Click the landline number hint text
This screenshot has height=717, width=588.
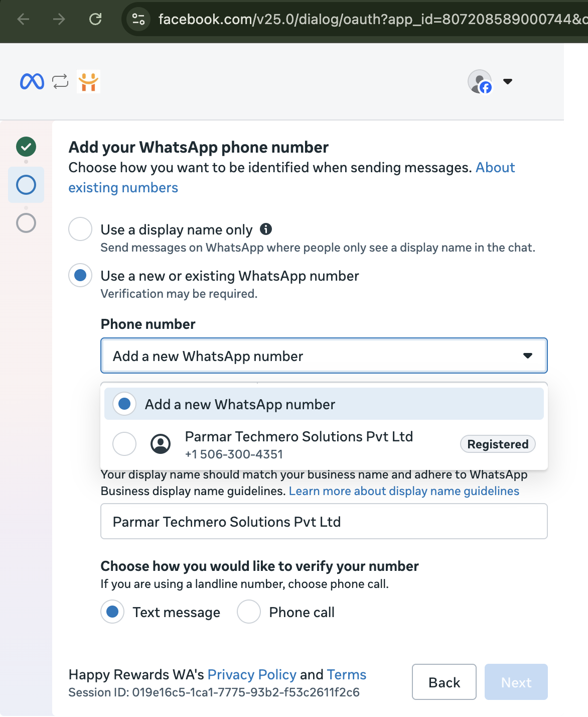245,583
